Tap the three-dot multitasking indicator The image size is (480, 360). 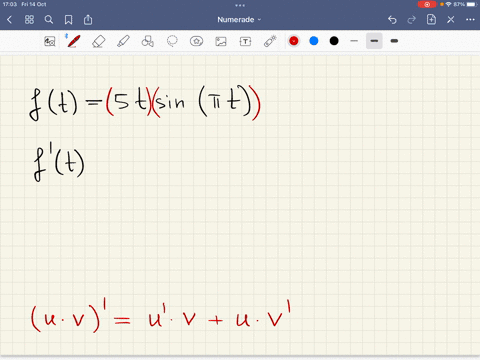[240, 5]
